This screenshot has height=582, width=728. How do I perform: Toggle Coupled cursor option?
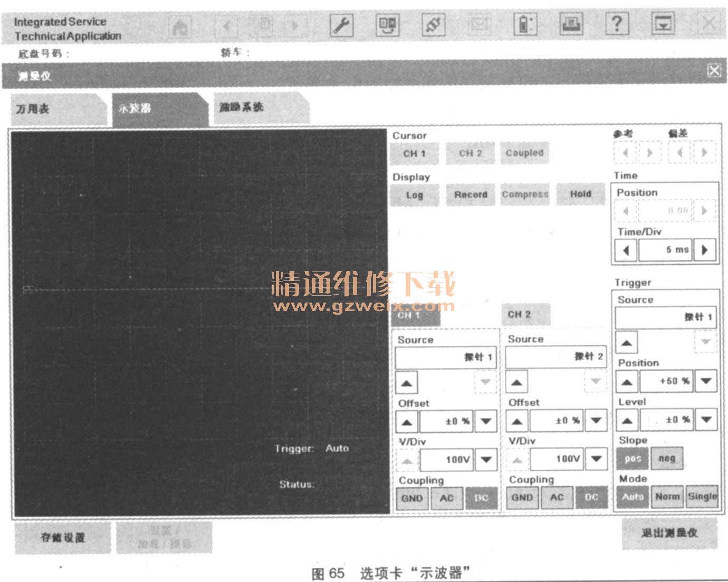524,153
